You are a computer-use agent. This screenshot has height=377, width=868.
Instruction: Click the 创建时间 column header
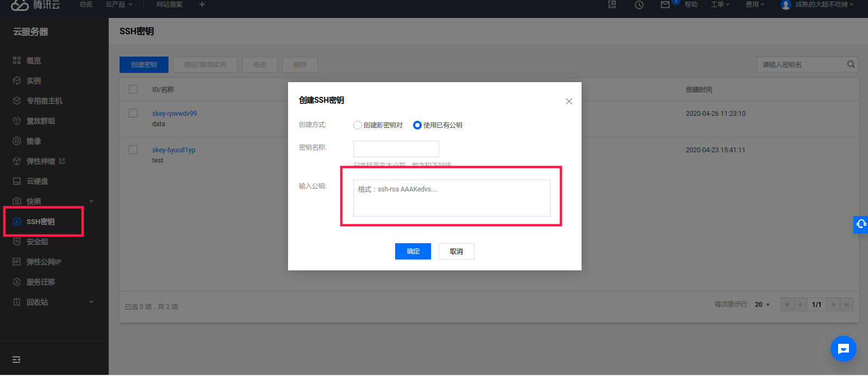699,90
